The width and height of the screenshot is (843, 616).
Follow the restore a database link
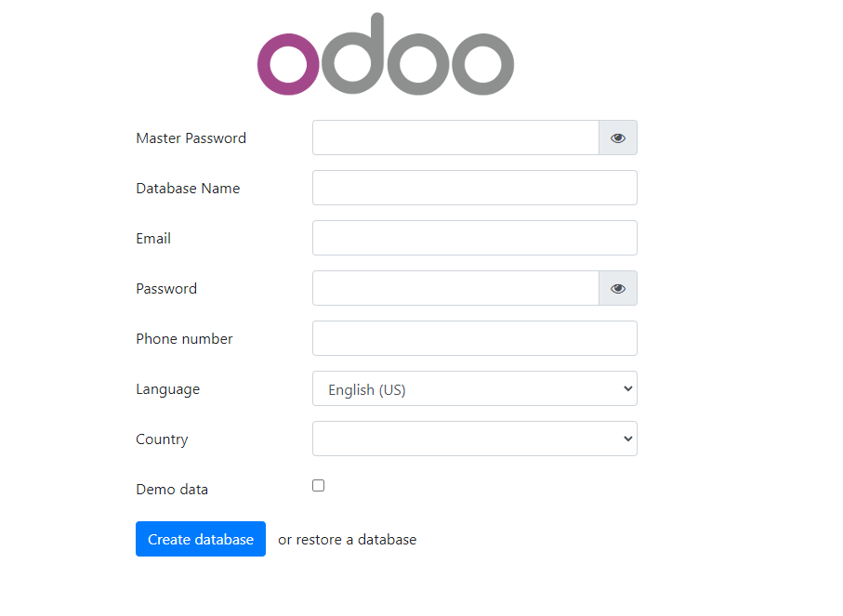[x=356, y=539]
